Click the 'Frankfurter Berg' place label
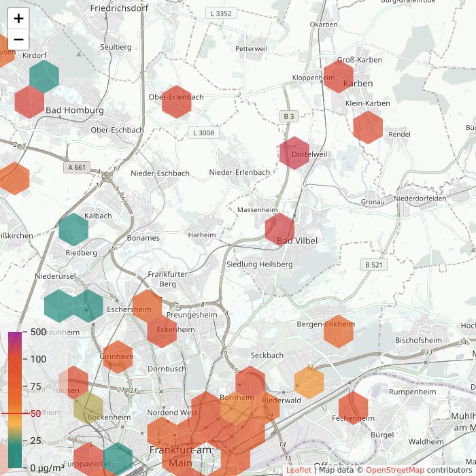The width and height of the screenshot is (476, 476). (167, 279)
